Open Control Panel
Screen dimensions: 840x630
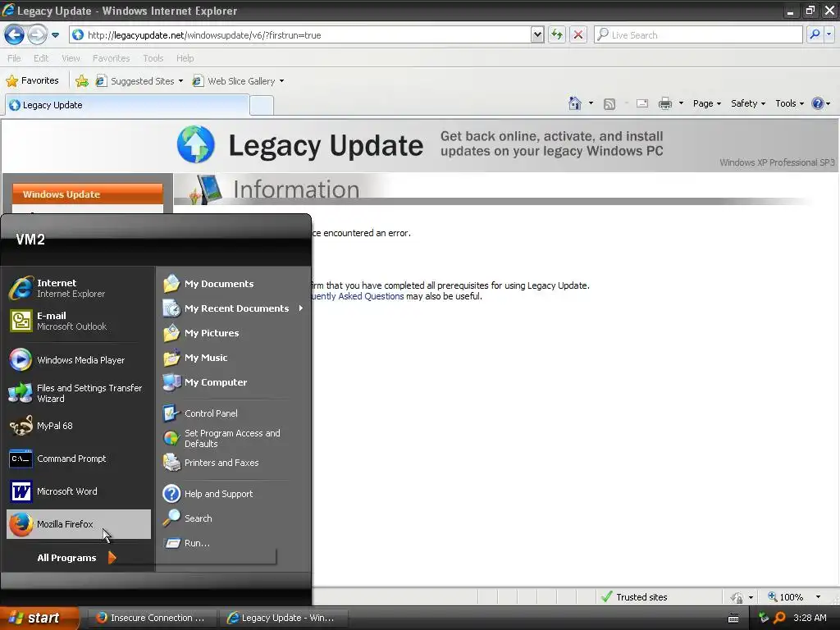click(233, 413)
